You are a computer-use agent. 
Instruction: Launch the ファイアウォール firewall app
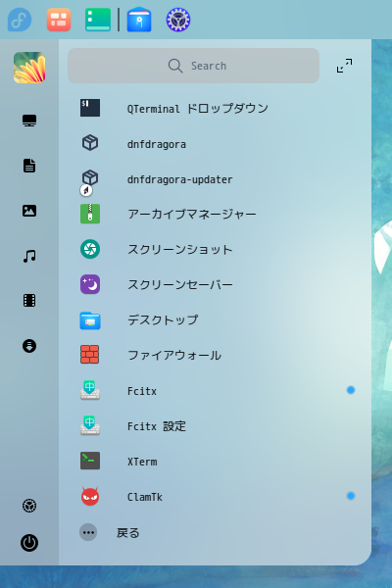point(215,355)
